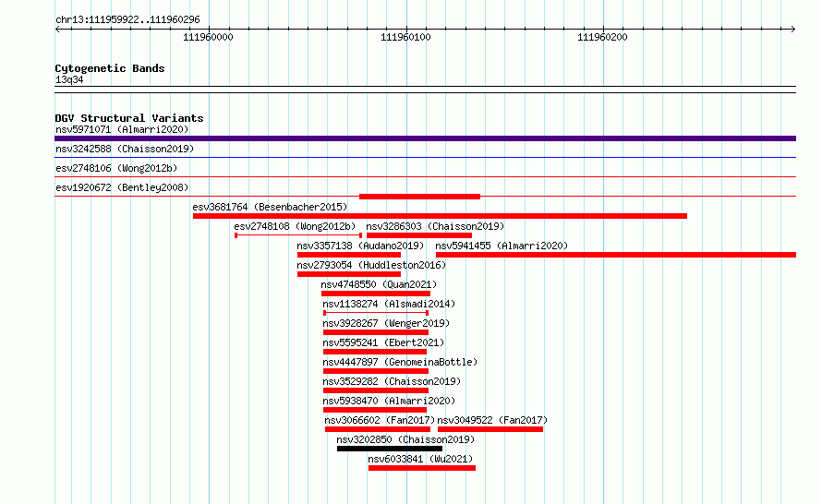
Task: Open nsv6033841 (Wu2021) variant label
Action: pyautogui.click(x=420, y=459)
